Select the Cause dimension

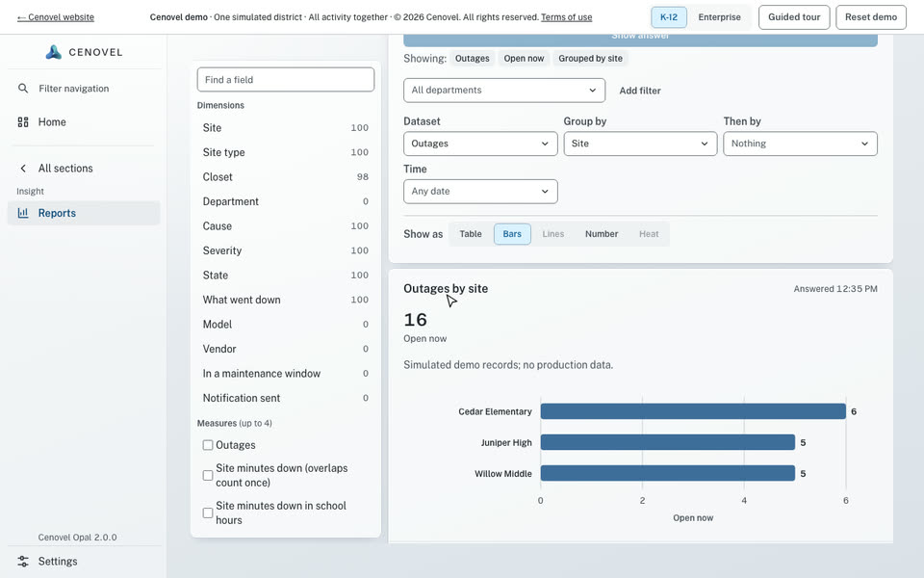pos(286,225)
